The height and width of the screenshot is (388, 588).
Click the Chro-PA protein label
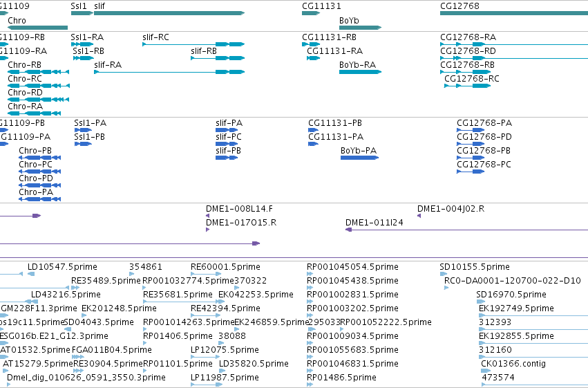pos(36,192)
